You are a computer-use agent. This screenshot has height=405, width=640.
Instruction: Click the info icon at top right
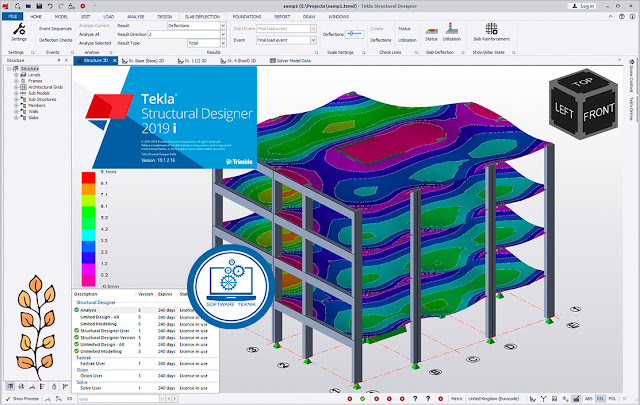click(632, 17)
